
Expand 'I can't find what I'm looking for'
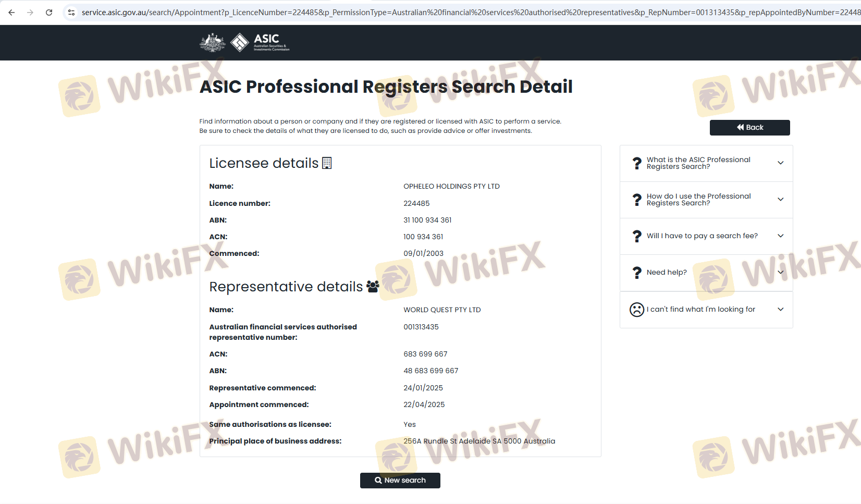[x=780, y=310]
